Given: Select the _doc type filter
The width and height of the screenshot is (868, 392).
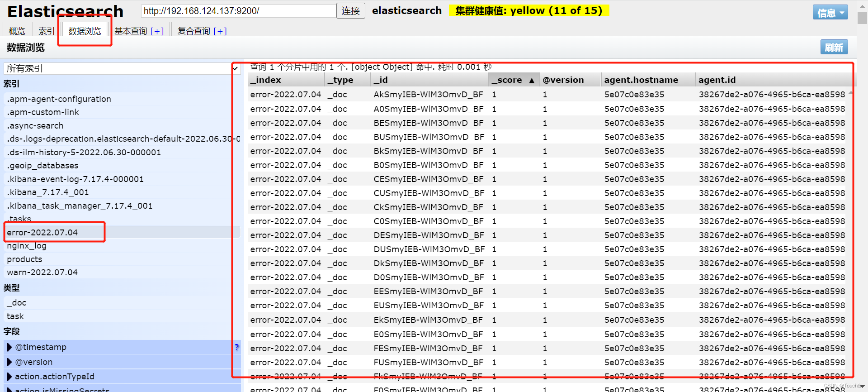Looking at the screenshot, I should pos(122,302).
